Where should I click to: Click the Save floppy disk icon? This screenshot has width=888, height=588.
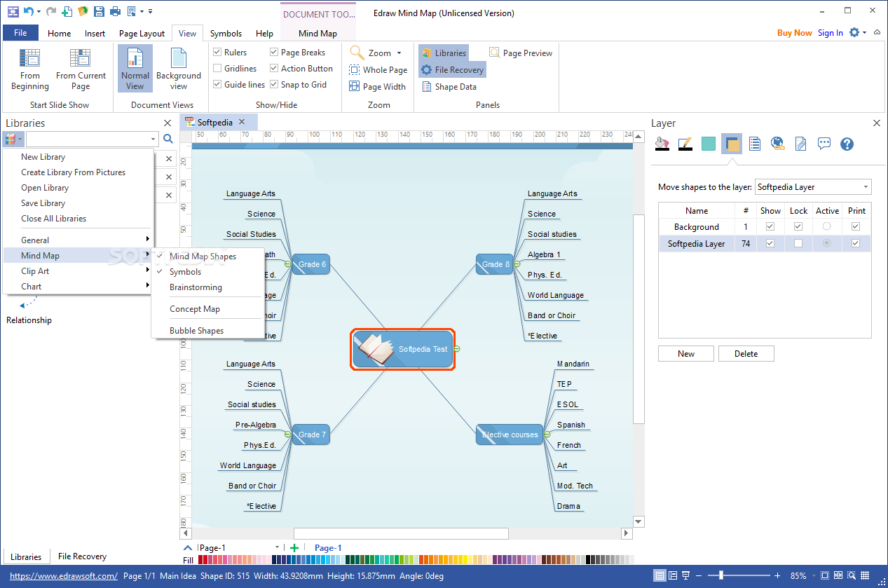pos(99,11)
